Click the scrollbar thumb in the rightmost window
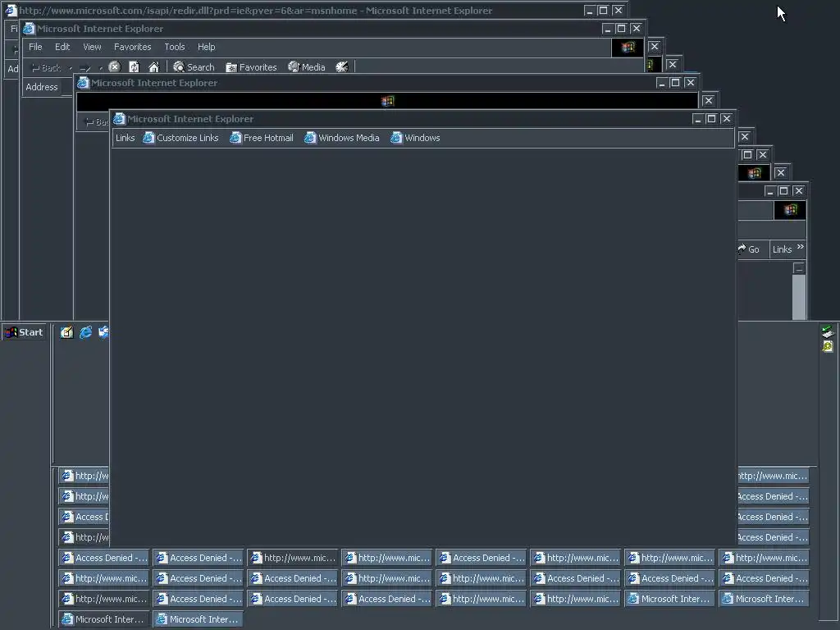The image size is (840, 630). tap(799, 297)
